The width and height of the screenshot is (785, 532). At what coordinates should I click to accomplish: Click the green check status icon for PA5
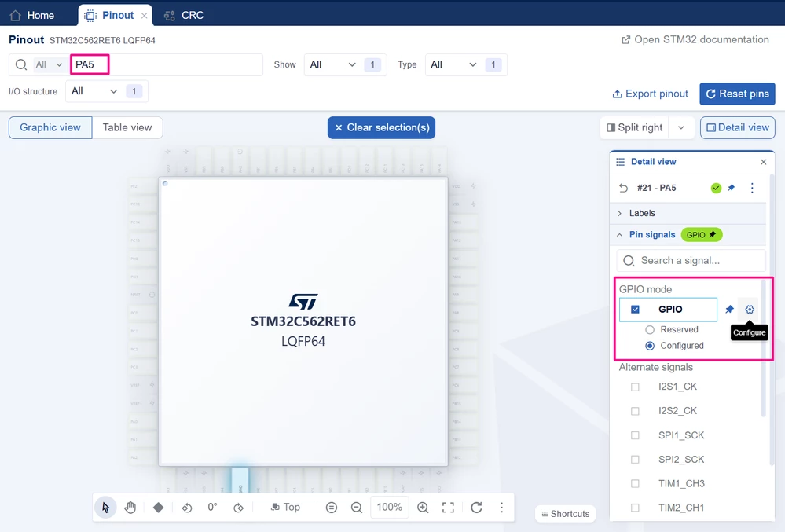tap(717, 188)
